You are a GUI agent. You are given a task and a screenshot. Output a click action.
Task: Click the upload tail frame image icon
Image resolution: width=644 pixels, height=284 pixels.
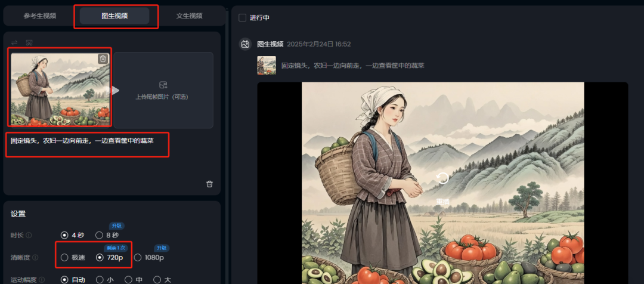coord(163,85)
